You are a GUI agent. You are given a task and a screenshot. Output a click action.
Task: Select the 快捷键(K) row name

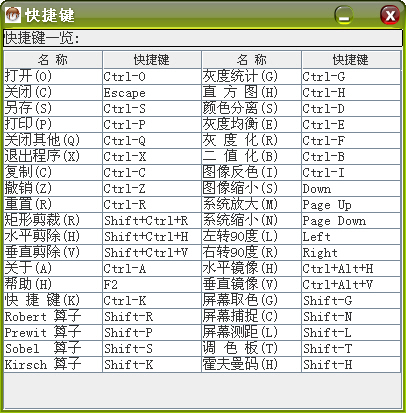coord(53,301)
